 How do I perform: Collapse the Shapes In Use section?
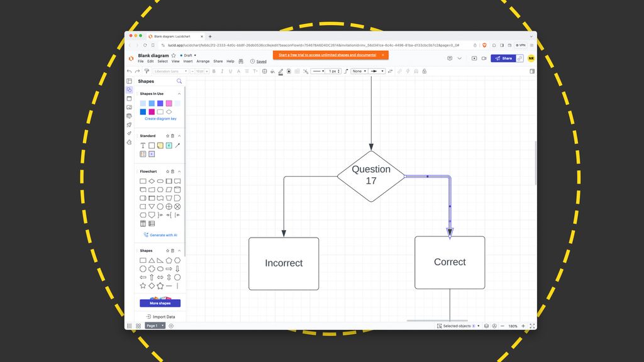click(179, 94)
